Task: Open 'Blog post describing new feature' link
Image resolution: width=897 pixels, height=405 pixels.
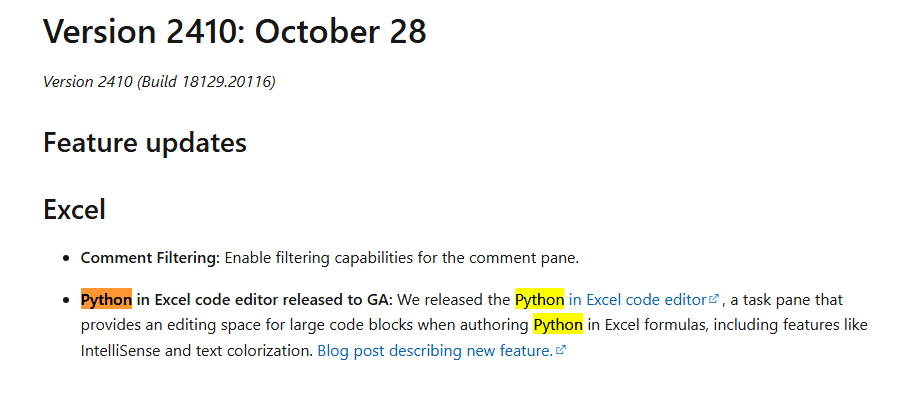Action: [434, 351]
